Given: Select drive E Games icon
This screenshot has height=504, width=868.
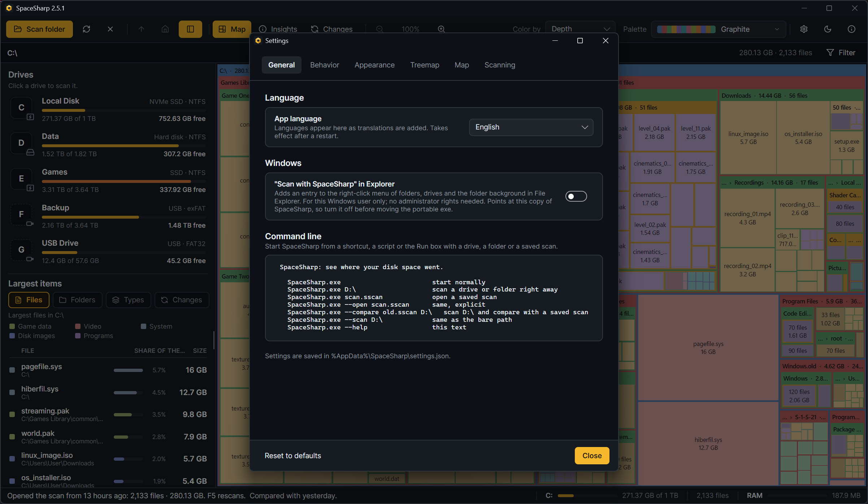Looking at the screenshot, I should (x=21, y=179).
